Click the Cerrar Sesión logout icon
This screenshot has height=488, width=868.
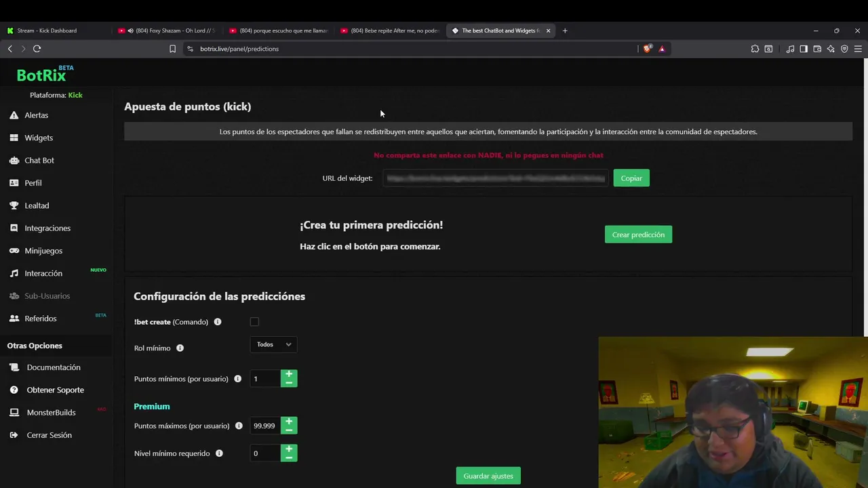[14, 435]
